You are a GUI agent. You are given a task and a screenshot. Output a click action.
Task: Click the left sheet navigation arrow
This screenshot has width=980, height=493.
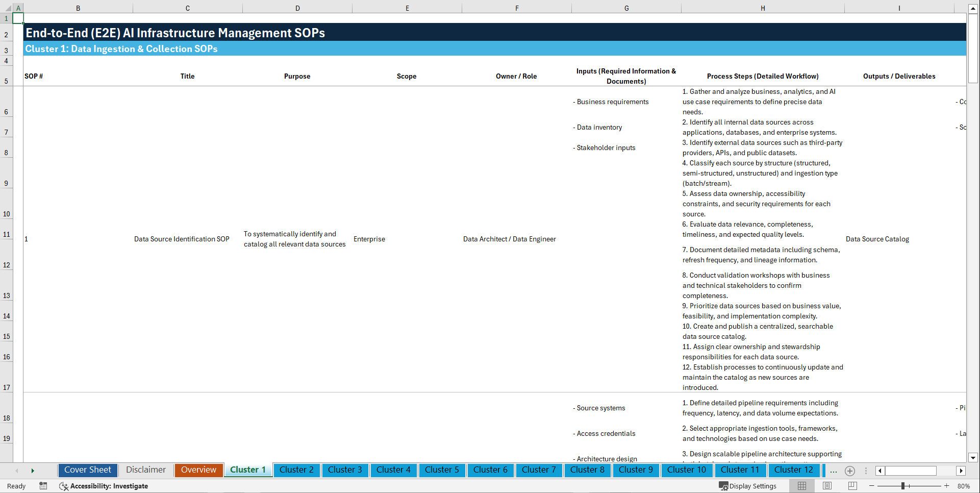tap(17, 470)
